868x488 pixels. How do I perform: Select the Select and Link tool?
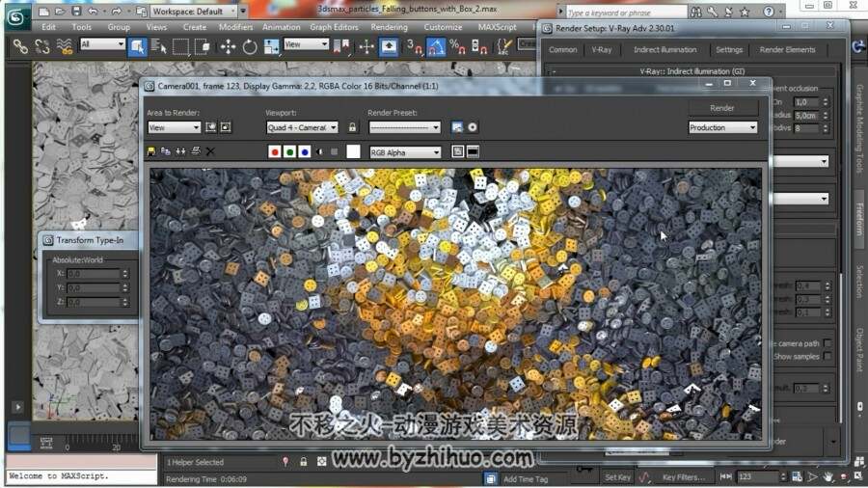coord(20,47)
